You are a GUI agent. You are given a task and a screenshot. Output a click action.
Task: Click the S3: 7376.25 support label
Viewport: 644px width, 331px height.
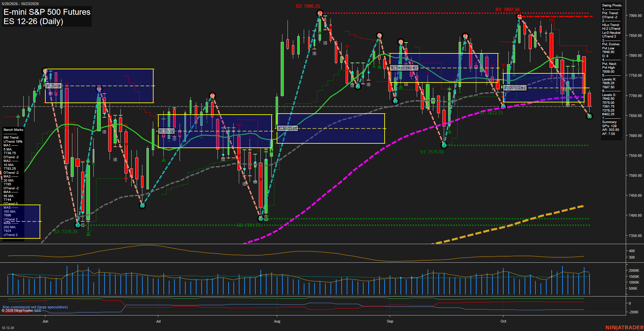[x=66, y=232]
